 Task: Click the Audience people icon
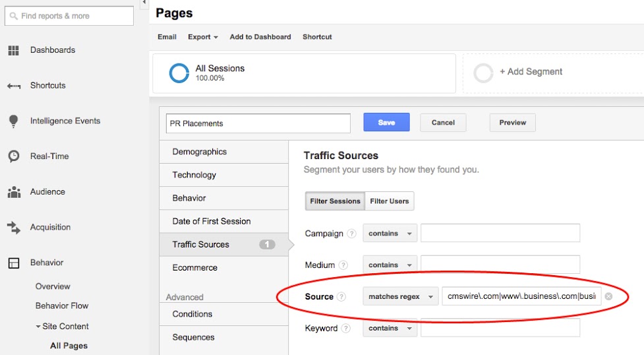pyautogui.click(x=13, y=192)
